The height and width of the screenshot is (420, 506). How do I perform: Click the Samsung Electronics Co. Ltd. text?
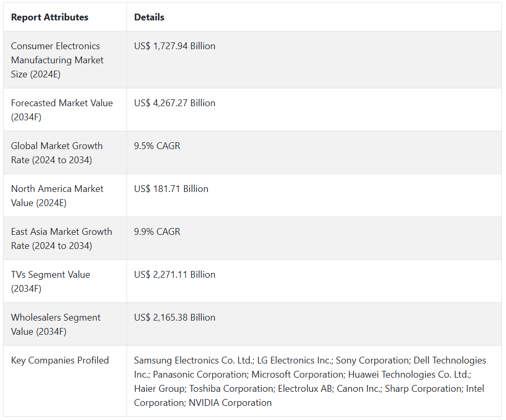[x=192, y=360]
